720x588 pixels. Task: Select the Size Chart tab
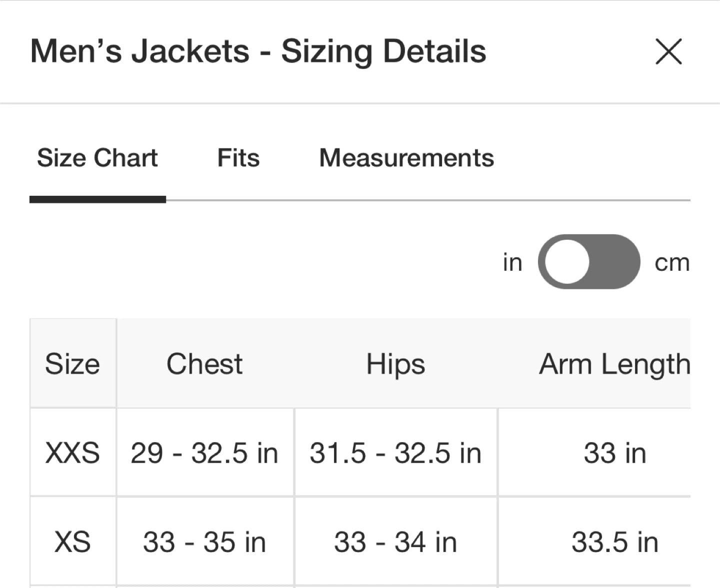97,158
